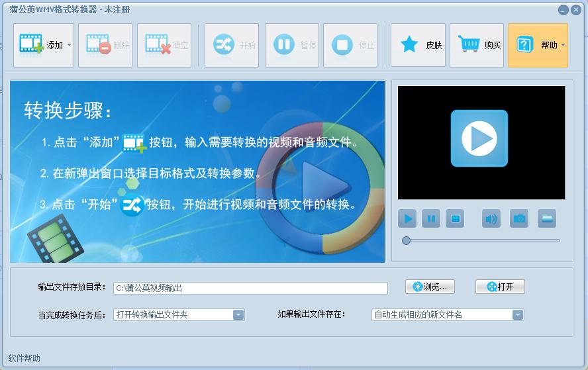Image resolution: width=588 pixels, height=370 pixels.
Task: Pause conversion using the 暂停 button
Action: click(292, 46)
